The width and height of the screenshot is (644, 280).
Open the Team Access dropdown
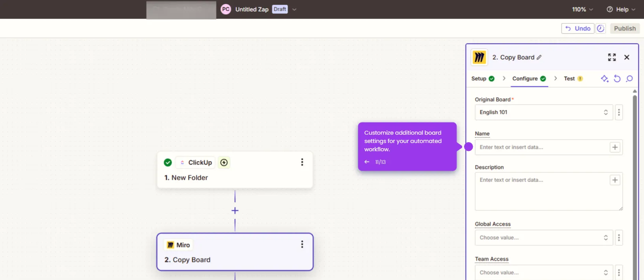[x=544, y=272]
